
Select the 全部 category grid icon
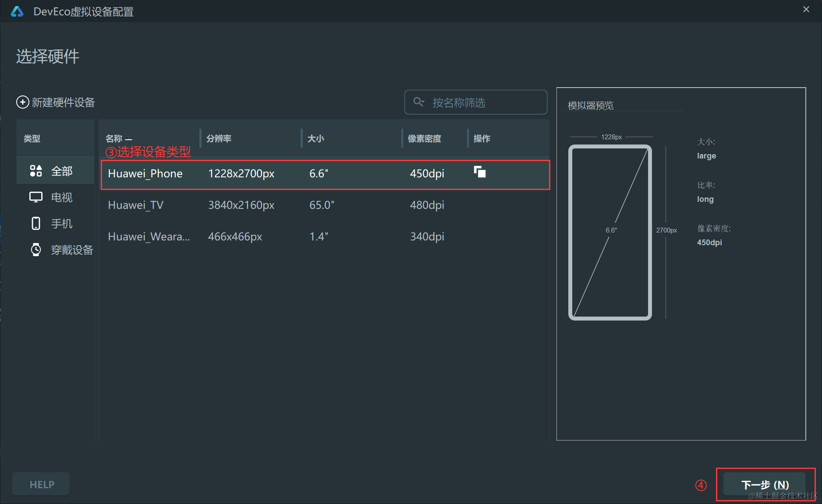36,171
